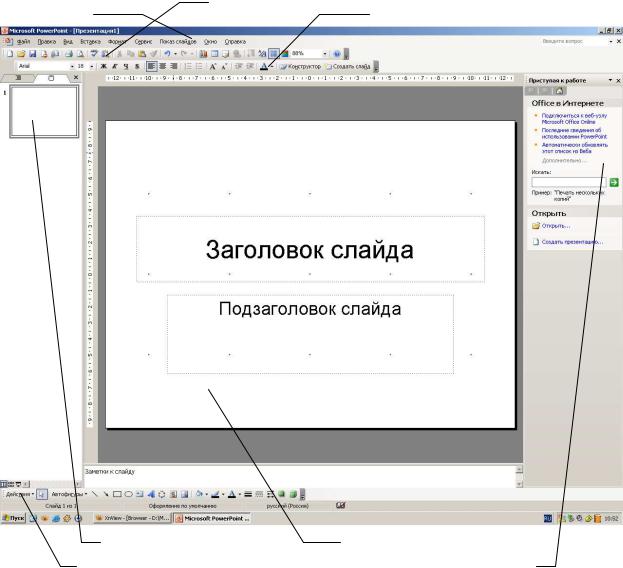
Task: Click the Home icon in the task pane
Action: pos(559,91)
